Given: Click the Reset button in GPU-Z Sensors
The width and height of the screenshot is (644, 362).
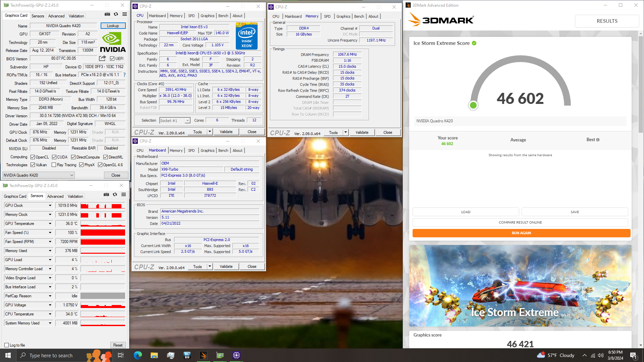Looking at the screenshot, I should 118,345.
